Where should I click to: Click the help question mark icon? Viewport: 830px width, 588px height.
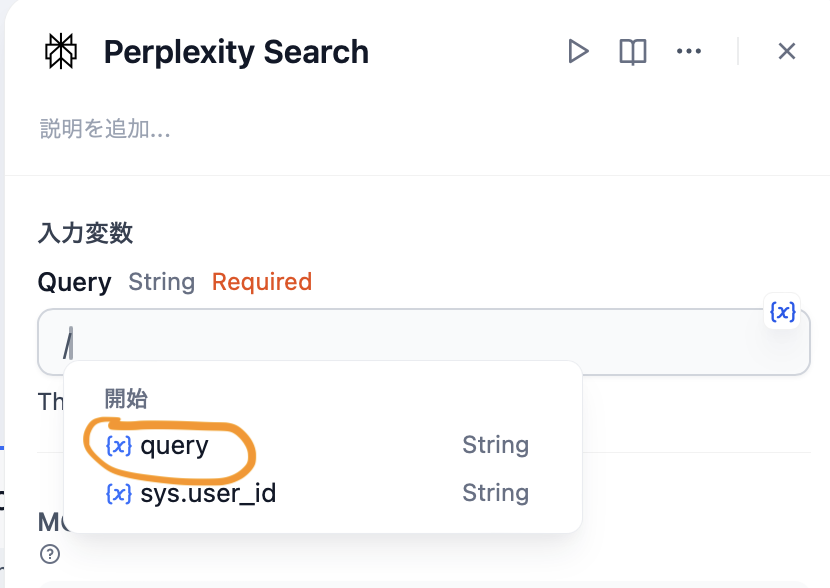click(x=47, y=553)
